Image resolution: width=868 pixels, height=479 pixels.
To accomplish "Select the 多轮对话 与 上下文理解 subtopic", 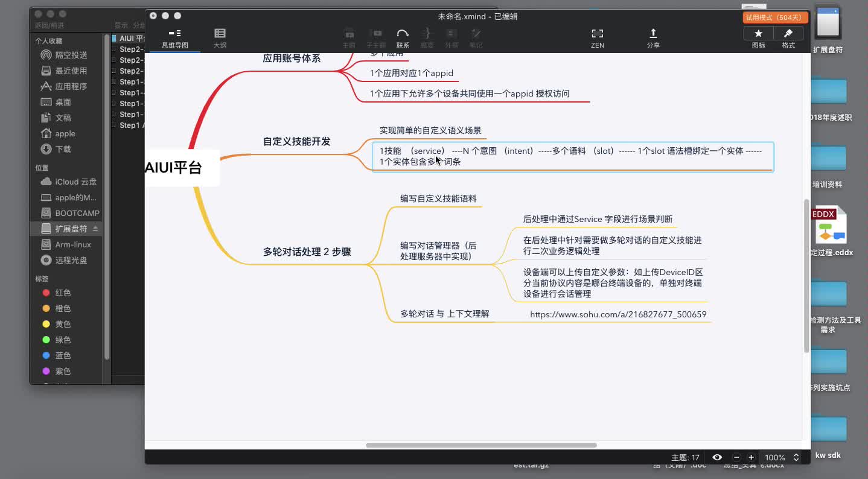I will (445, 314).
